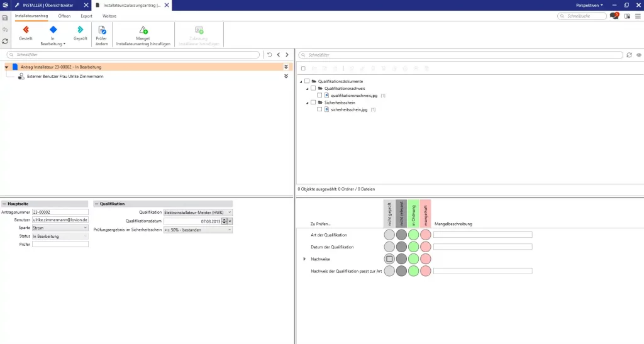Viewport: 644px width, 344px height.
Task: Add Mangel Installateursantrag via ribbon icon
Action: click(x=143, y=30)
